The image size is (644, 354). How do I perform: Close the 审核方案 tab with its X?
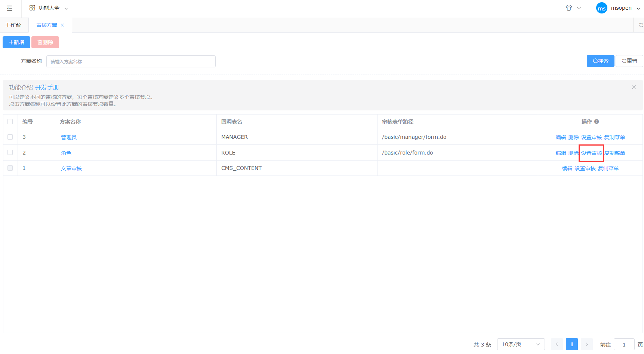tap(62, 25)
